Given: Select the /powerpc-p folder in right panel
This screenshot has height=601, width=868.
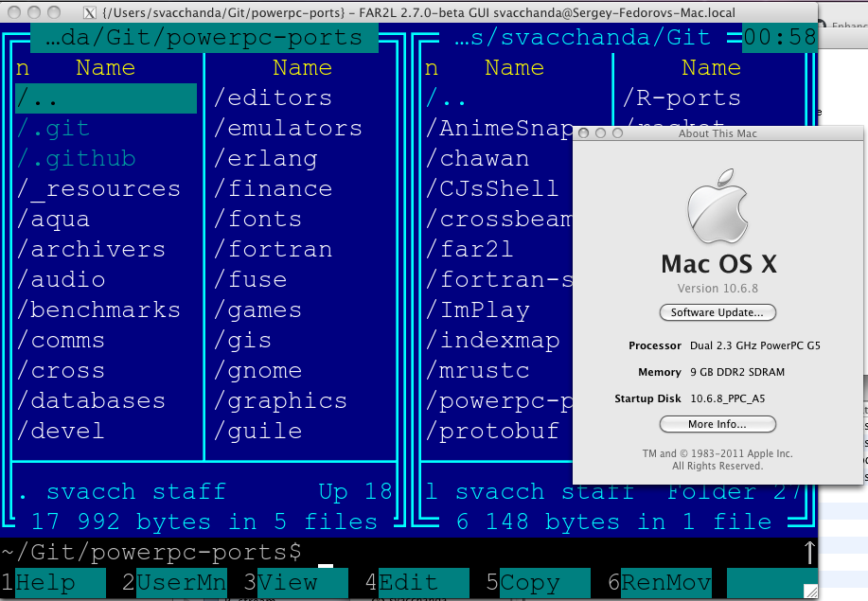Looking at the screenshot, I should pyautogui.click(x=499, y=402).
